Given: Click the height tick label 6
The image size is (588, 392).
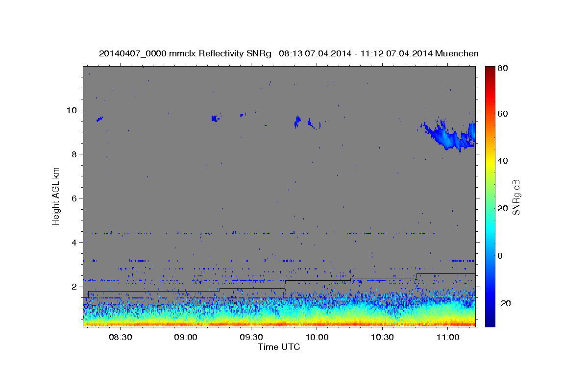Looking at the screenshot, I should click(75, 198).
